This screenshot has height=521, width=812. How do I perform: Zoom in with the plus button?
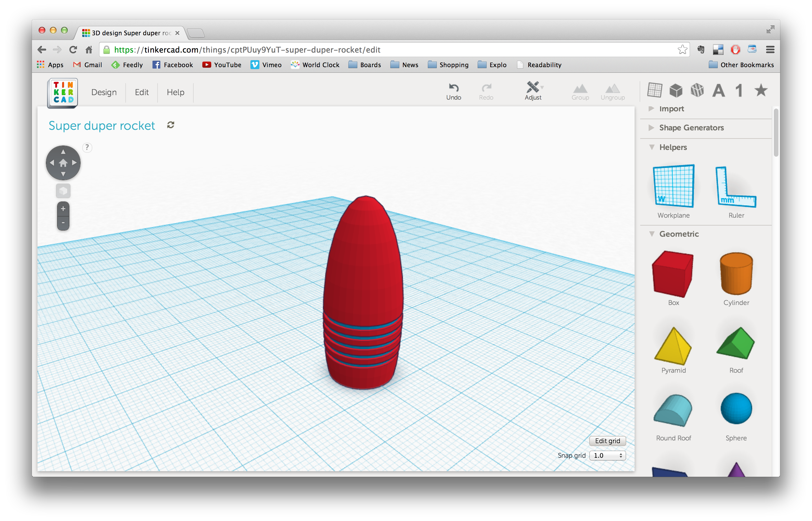pyautogui.click(x=63, y=209)
